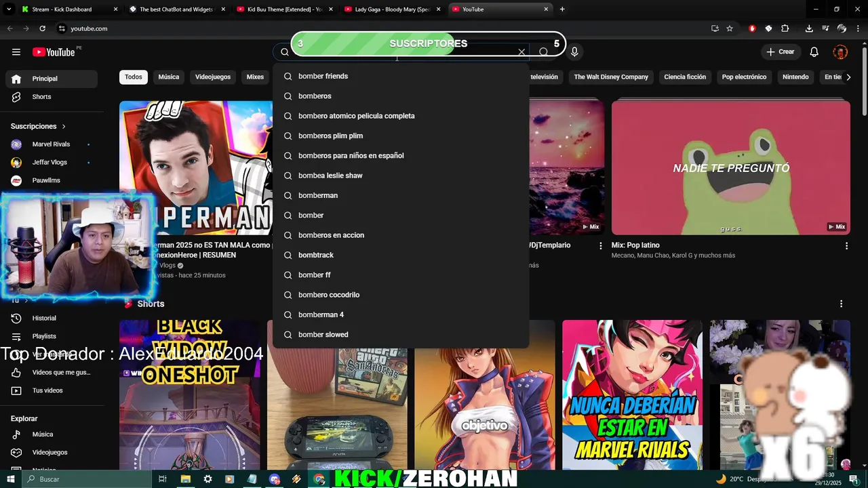The image size is (868, 488).
Task: Click the Crear button
Action: point(781,52)
